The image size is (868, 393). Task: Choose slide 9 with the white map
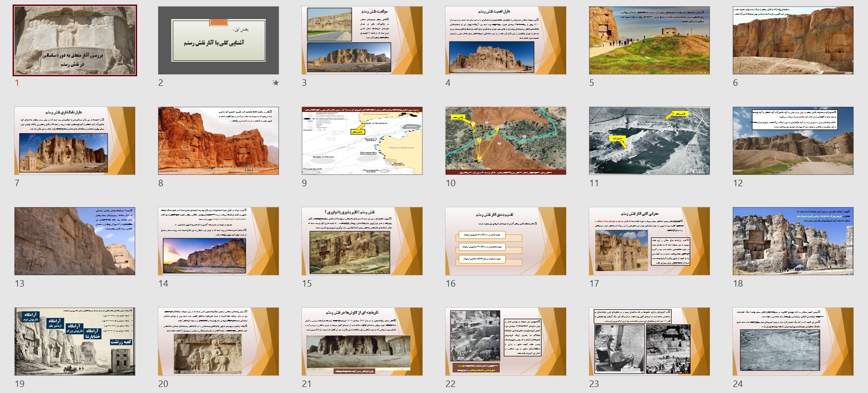point(362,141)
